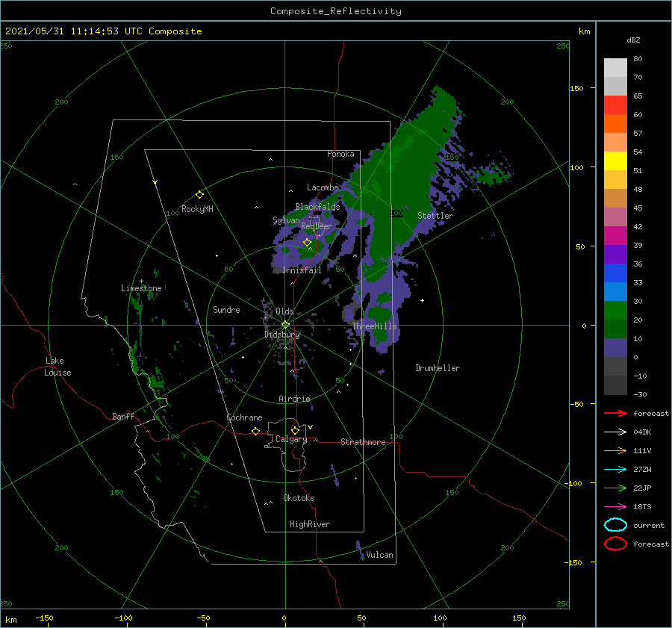Click the magenta 18TS arrow in legend
Image resolution: width=672 pixels, height=628 pixels.
point(615,507)
